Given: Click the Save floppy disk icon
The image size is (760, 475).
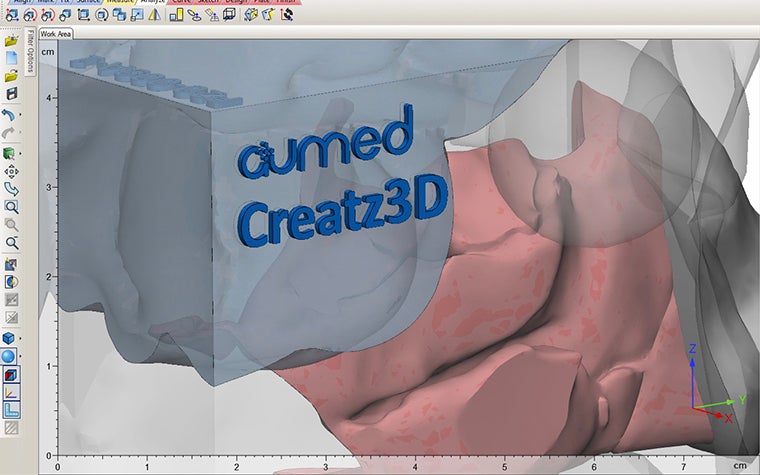Looking at the screenshot, I should point(11,93).
